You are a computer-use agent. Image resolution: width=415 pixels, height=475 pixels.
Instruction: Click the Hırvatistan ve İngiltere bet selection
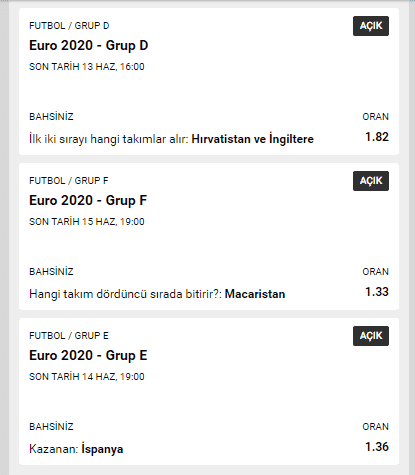click(252, 139)
